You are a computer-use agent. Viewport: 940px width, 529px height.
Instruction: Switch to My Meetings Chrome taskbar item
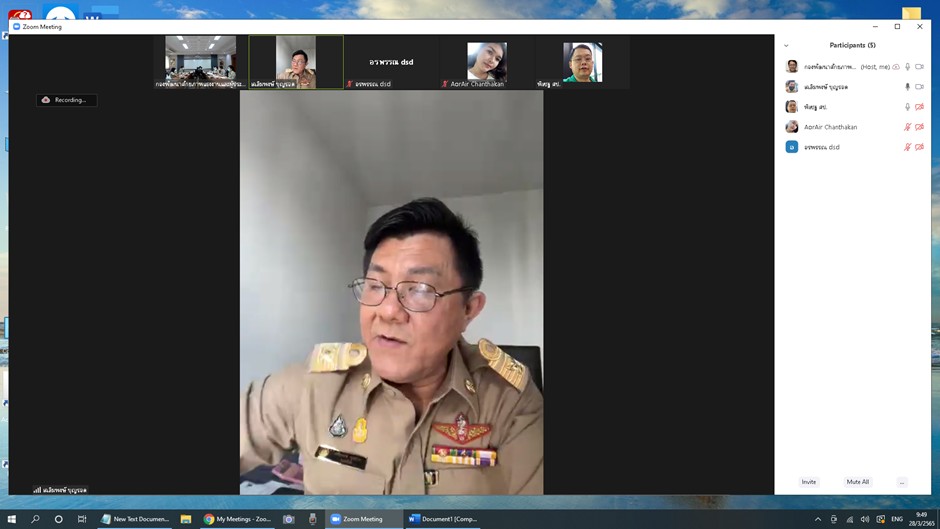tap(238, 519)
